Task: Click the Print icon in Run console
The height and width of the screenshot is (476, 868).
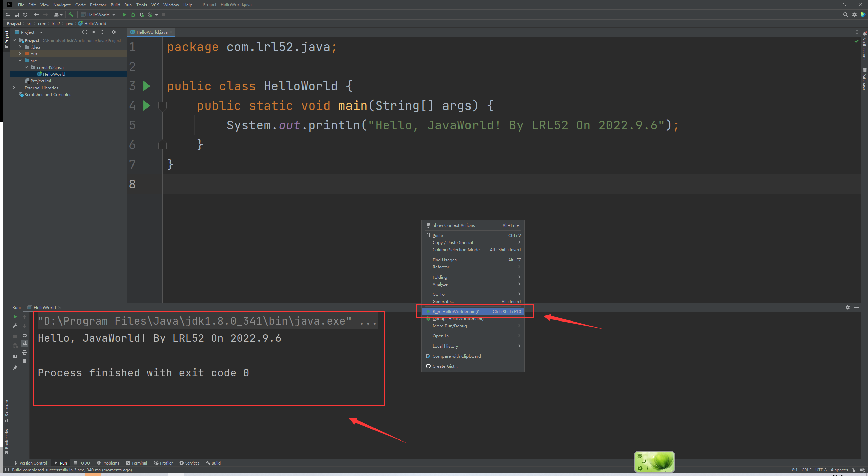Action: (25, 352)
